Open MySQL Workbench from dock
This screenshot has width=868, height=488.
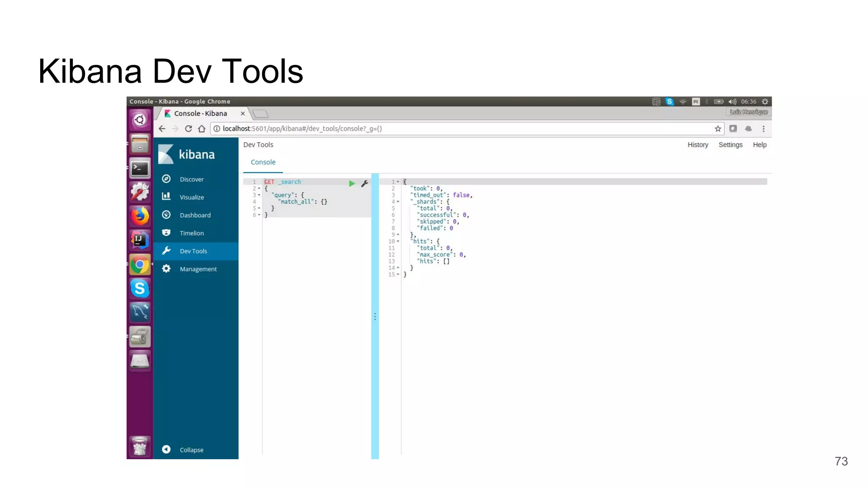point(140,313)
